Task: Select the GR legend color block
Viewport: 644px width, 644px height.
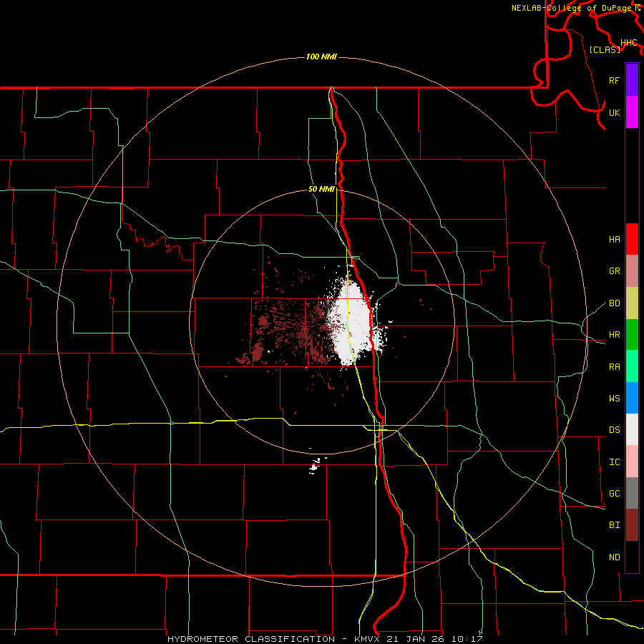Action: 632,271
